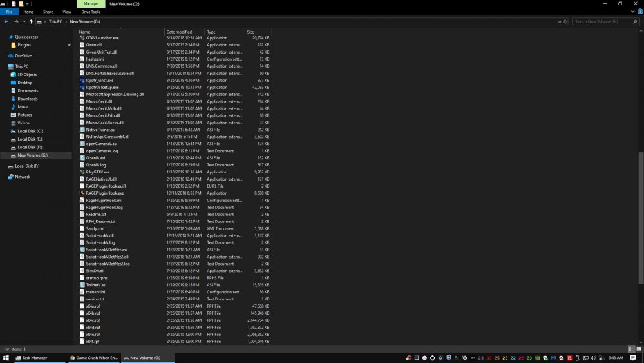Viewport: 644px width, 363px height.
Task: Open the Drive Tools tab
Action: coord(90,12)
